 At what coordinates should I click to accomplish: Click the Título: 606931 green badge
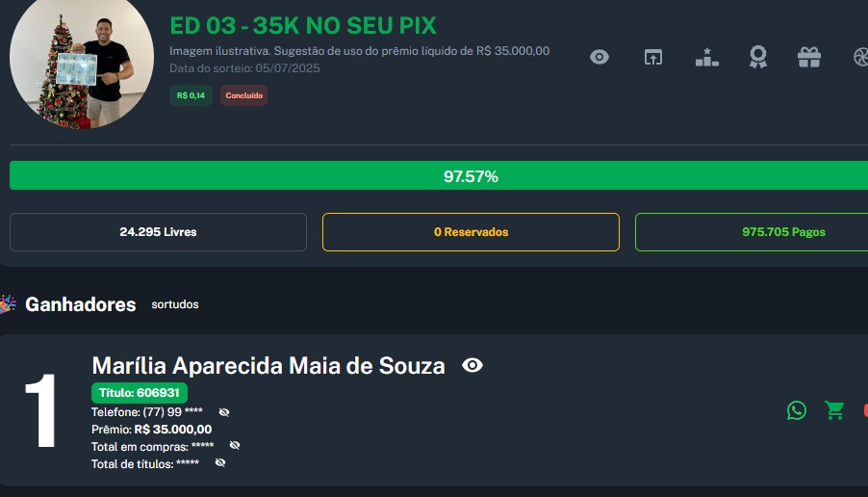(140, 393)
